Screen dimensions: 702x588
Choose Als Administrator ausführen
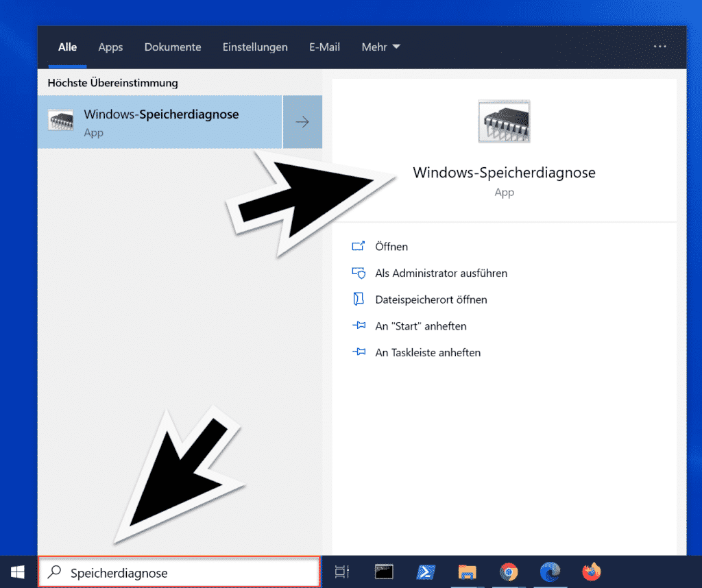coord(441,273)
